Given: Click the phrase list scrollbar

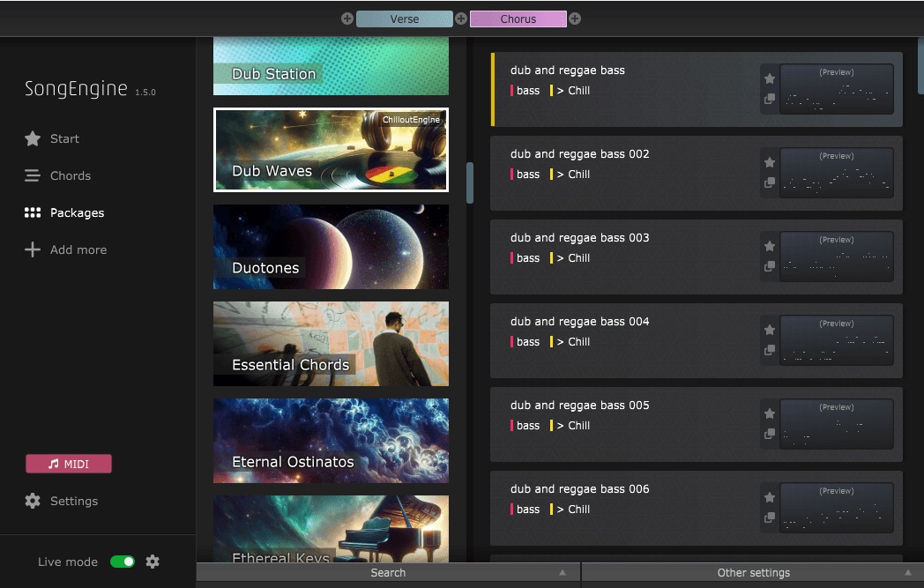Looking at the screenshot, I should 920,65.
